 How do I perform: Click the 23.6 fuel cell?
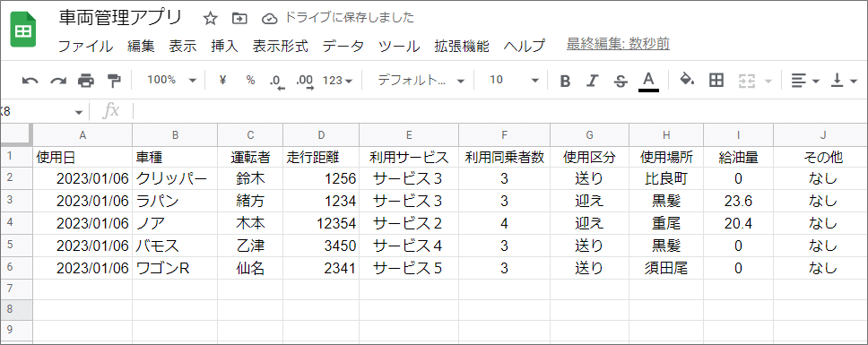point(739,202)
